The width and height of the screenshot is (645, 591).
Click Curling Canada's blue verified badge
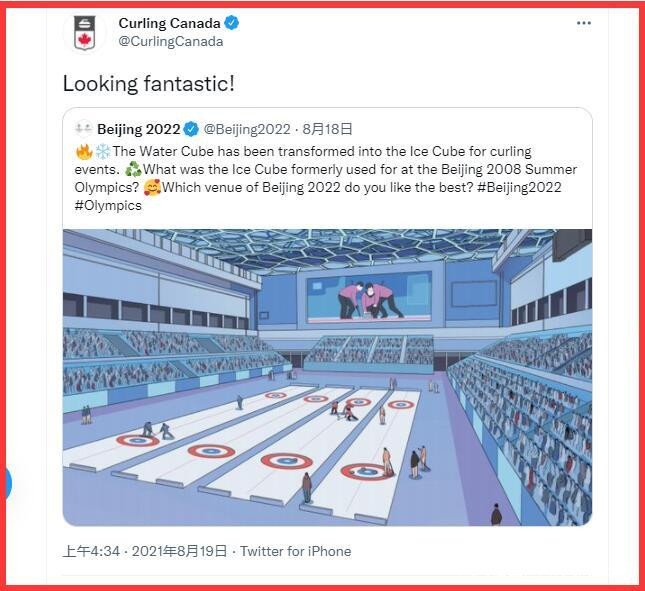232,23
